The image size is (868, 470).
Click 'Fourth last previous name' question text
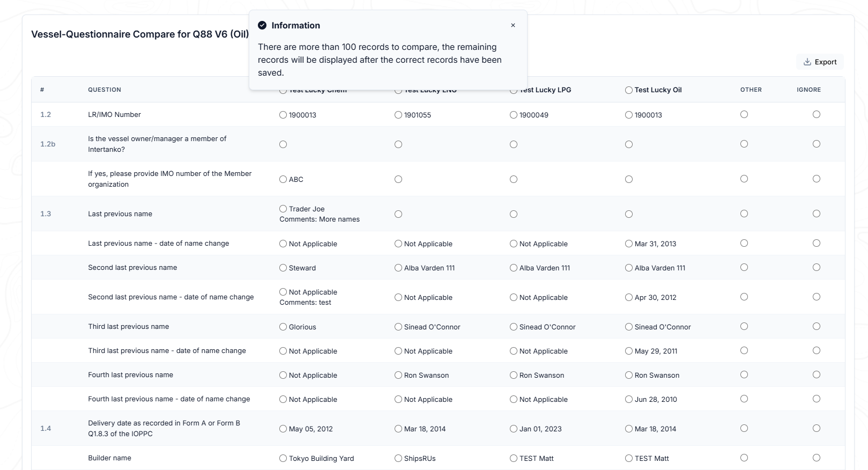tap(130, 374)
